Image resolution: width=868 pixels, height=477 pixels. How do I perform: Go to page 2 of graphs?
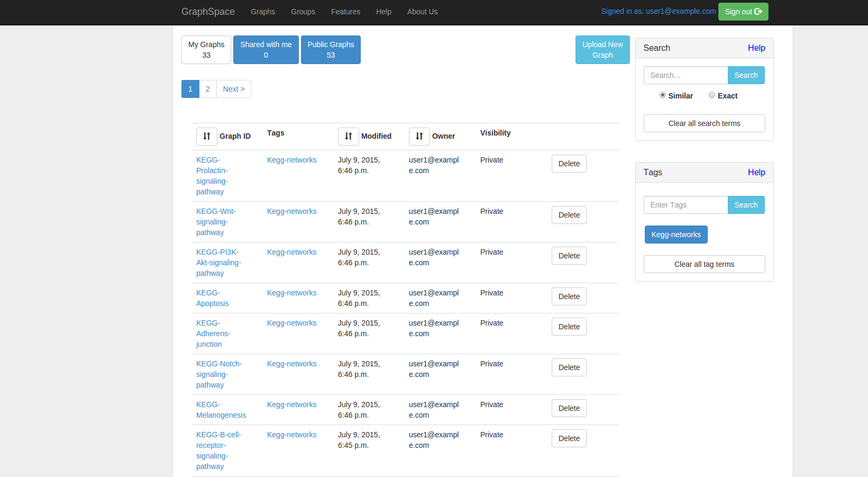point(208,89)
